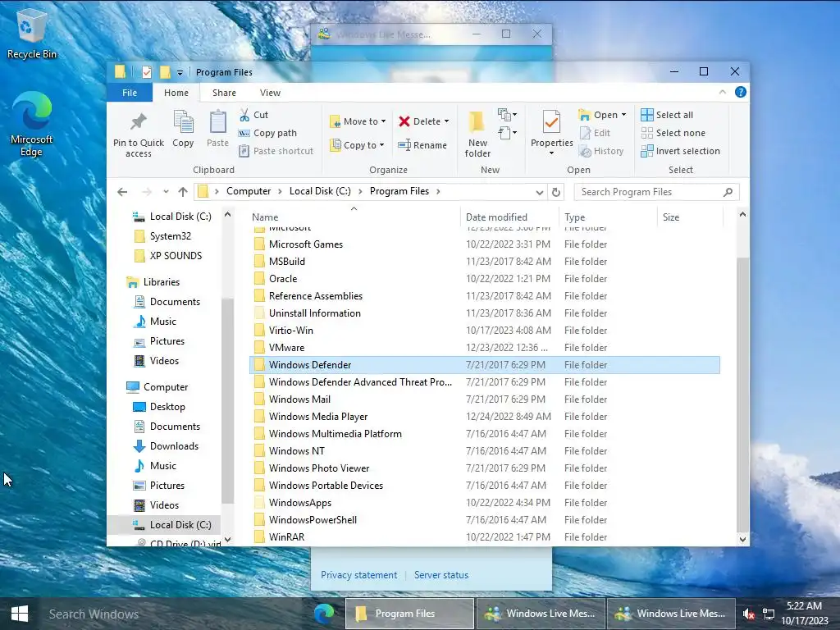
Task: Click Computer in the address breadcrumb
Action: [249, 191]
